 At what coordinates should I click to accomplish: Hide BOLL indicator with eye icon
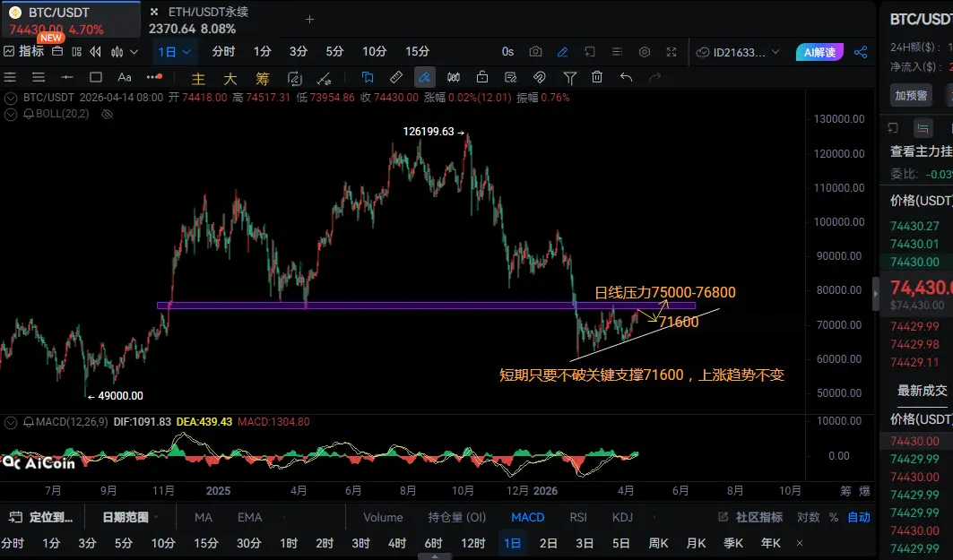point(107,114)
